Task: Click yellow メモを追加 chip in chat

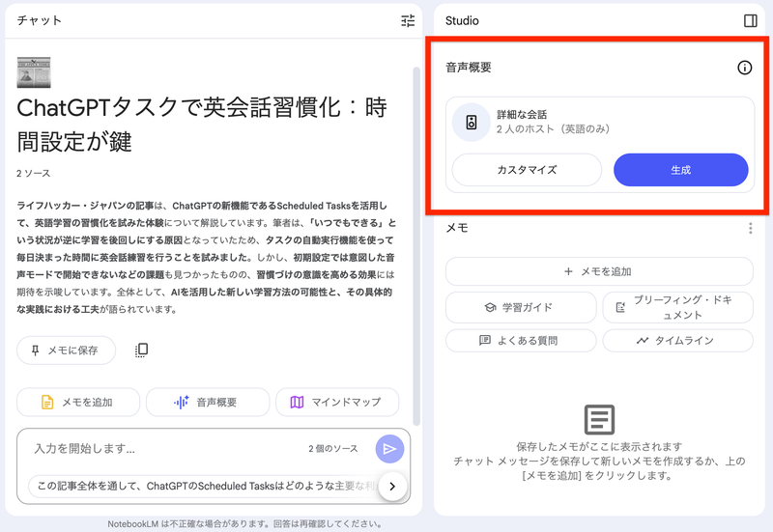Action: pos(78,402)
